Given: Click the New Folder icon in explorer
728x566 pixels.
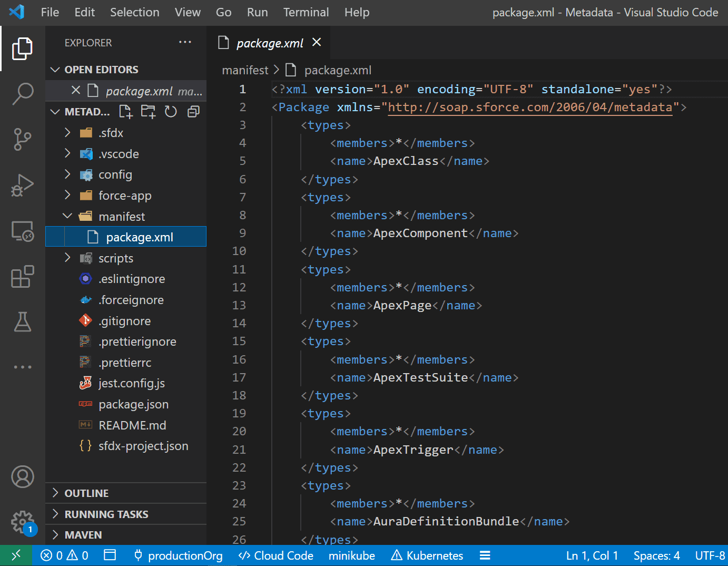Looking at the screenshot, I should coord(148,112).
